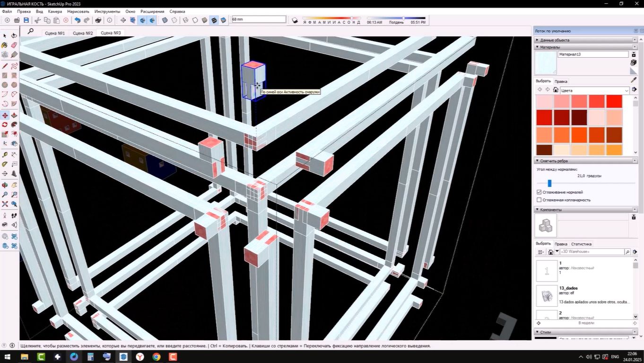Click the normals angle slider handle
The image size is (644, 363).
(x=549, y=183)
